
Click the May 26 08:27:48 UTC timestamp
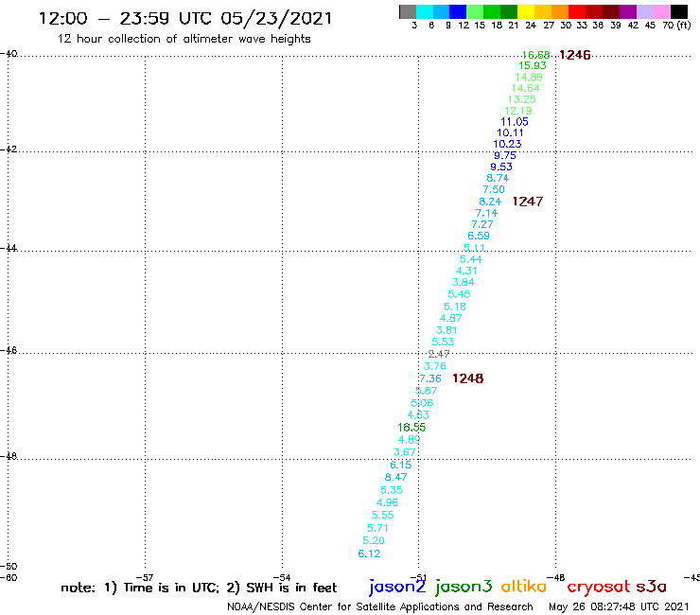619,607
